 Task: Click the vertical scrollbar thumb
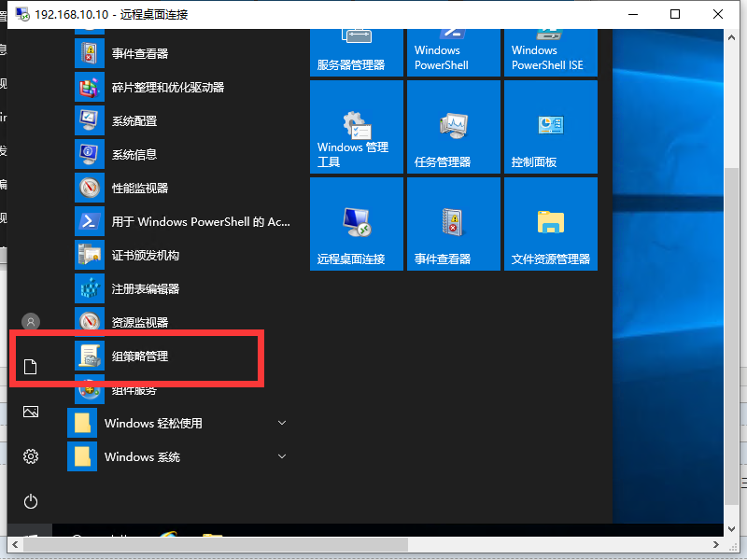click(x=731, y=336)
